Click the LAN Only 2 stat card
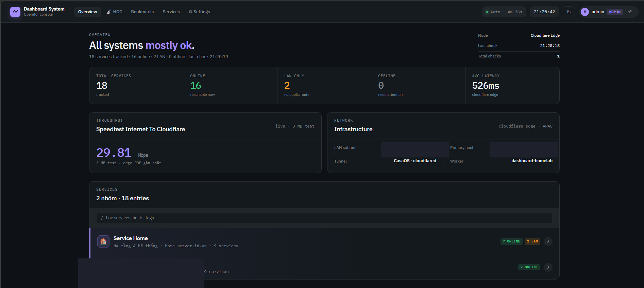Screen dimensions: 644x288 (x=324, y=85)
